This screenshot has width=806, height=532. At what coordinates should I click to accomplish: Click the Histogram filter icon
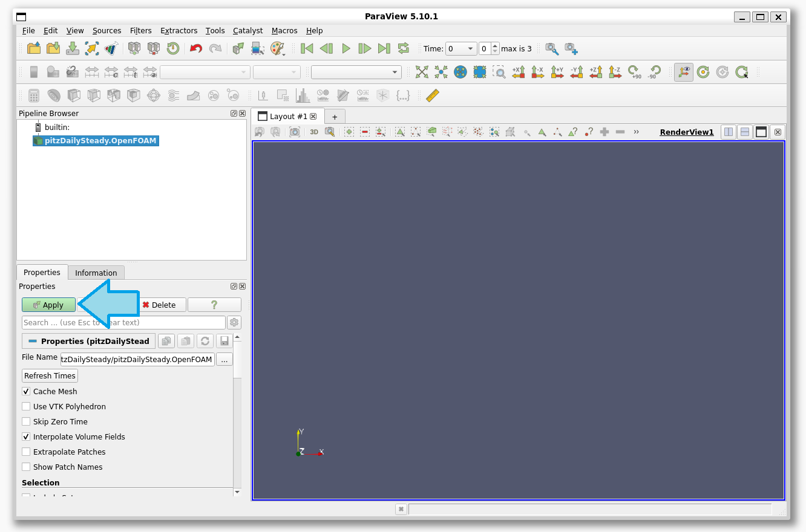click(303, 96)
